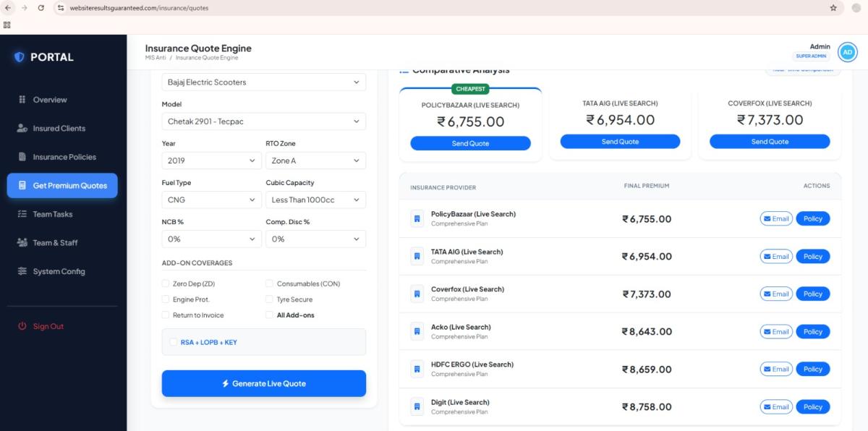Check the RSA + LOPB + KEY option
868x431 pixels.
173,342
